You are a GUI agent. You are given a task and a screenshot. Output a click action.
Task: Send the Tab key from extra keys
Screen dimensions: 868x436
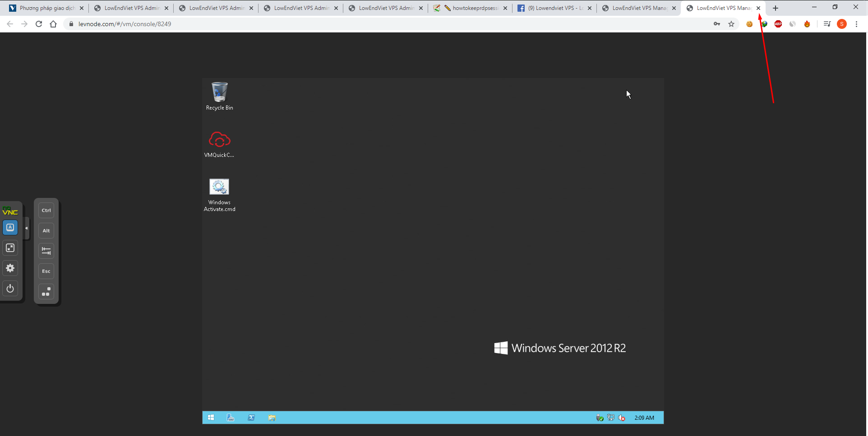tap(46, 251)
